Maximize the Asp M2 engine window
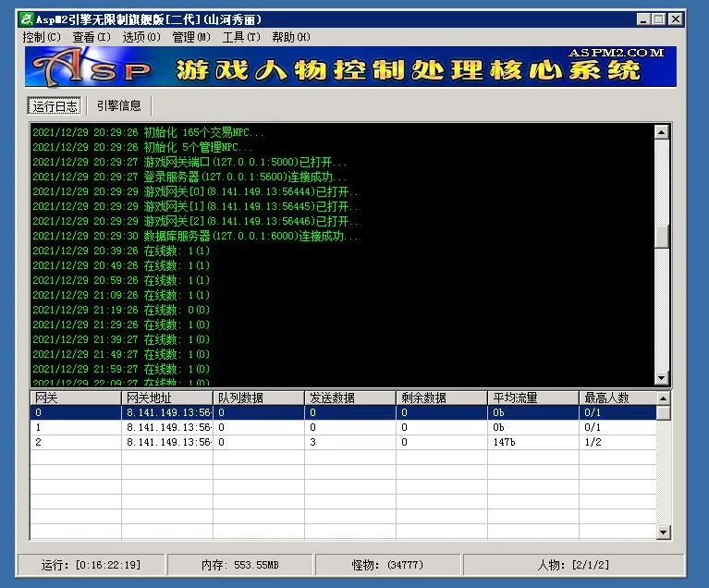Viewport: 709px width, 588px height. click(x=659, y=19)
